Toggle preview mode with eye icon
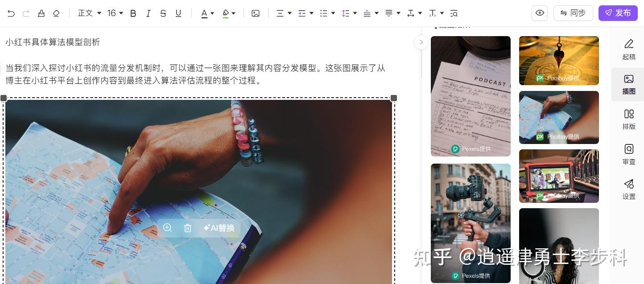Viewport: 644px width, 284px height. [x=540, y=13]
